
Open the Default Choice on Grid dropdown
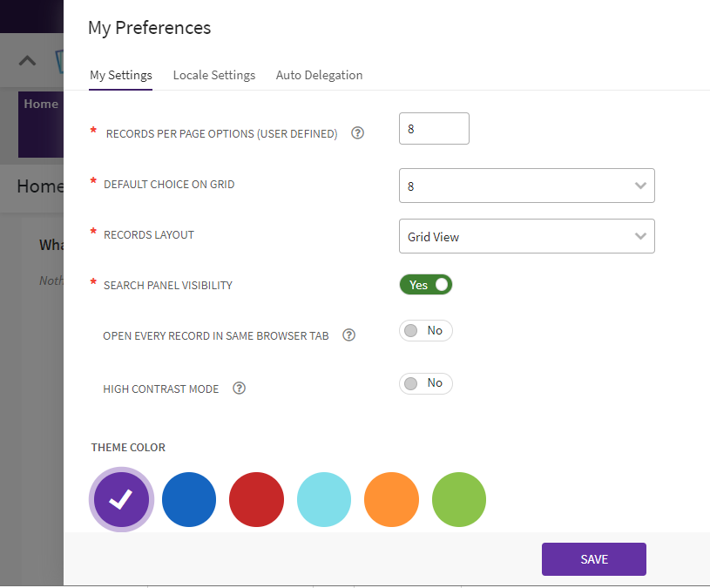point(526,186)
